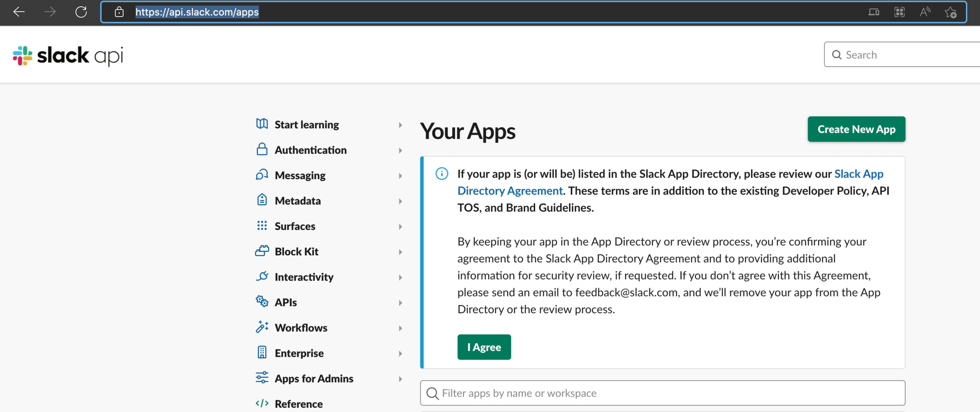The height and width of the screenshot is (412, 980).
Task: Expand the Workflows section arrow
Action: 400,328
